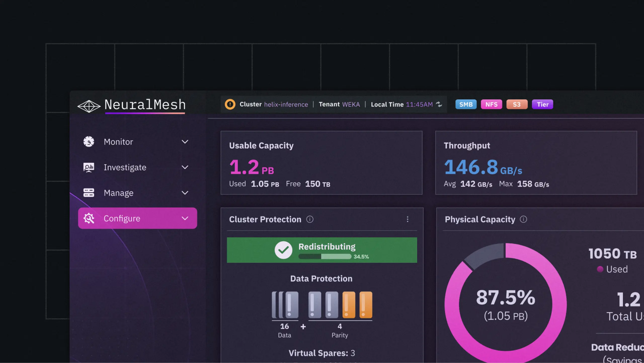Click the orange cluster warning alert icon
Viewport: 644px width, 363px height.
tap(230, 104)
